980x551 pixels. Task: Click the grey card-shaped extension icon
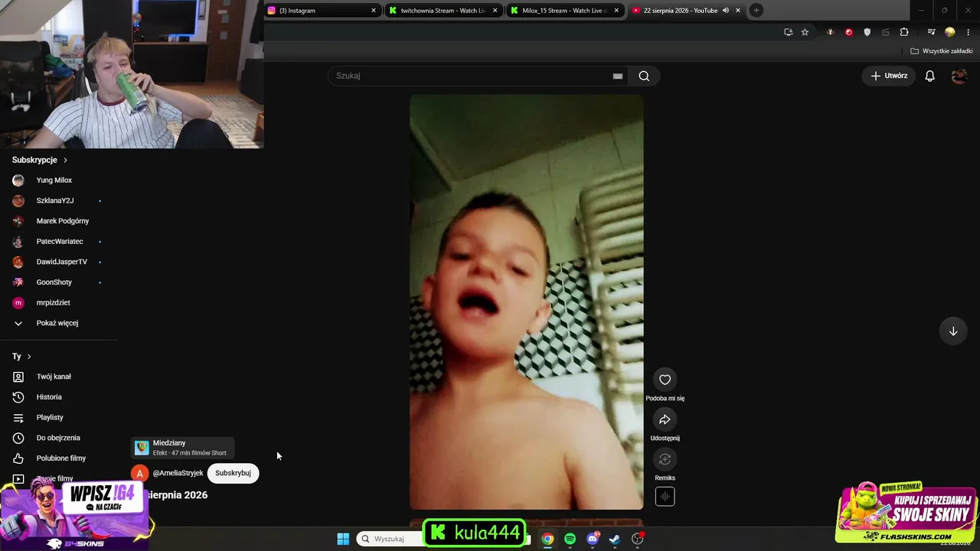pos(886,32)
